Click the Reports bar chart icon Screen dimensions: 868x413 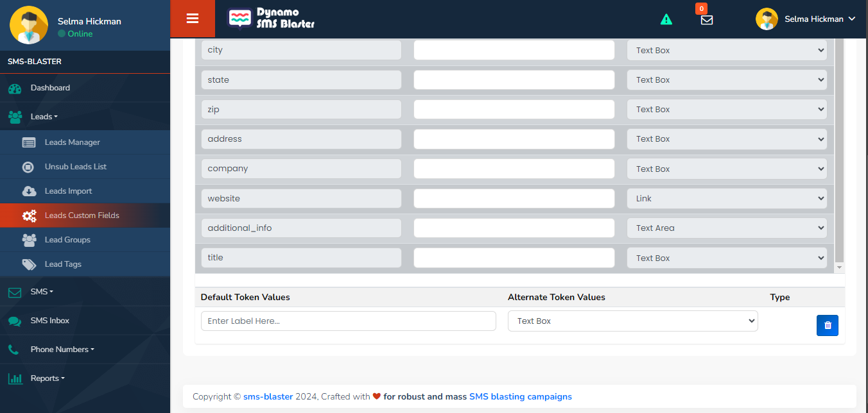click(15, 379)
